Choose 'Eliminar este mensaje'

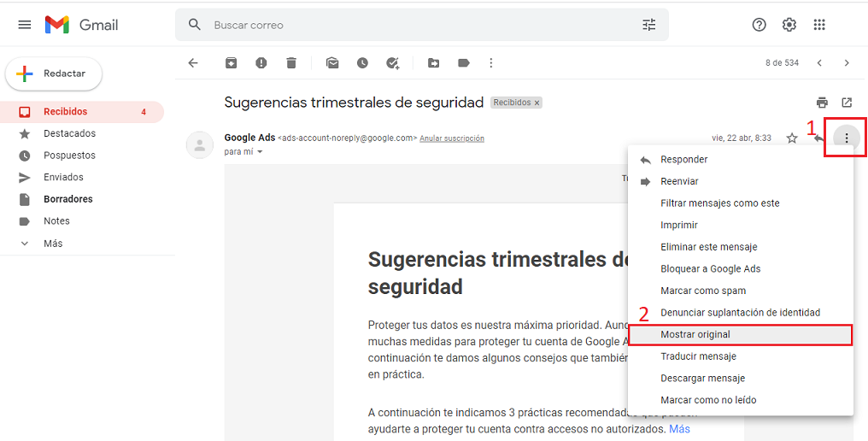(741, 247)
